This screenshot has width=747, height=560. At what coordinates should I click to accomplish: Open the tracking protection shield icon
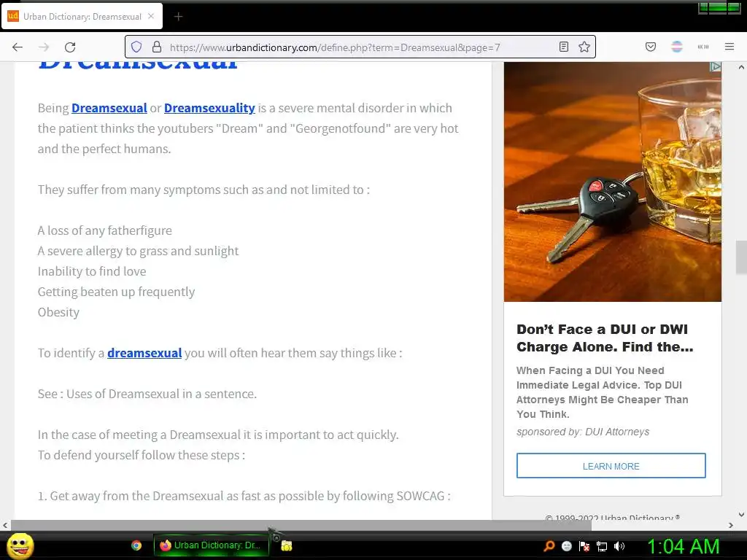tap(136, 47)
